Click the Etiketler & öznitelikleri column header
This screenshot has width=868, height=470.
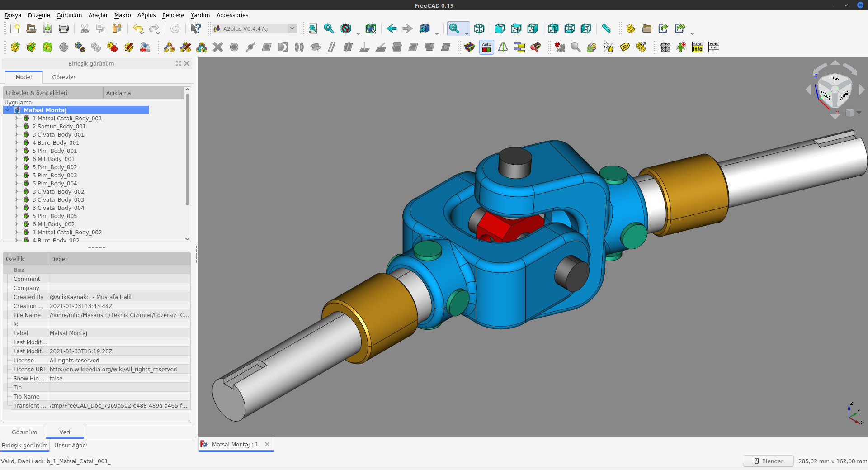pos(53,93)
